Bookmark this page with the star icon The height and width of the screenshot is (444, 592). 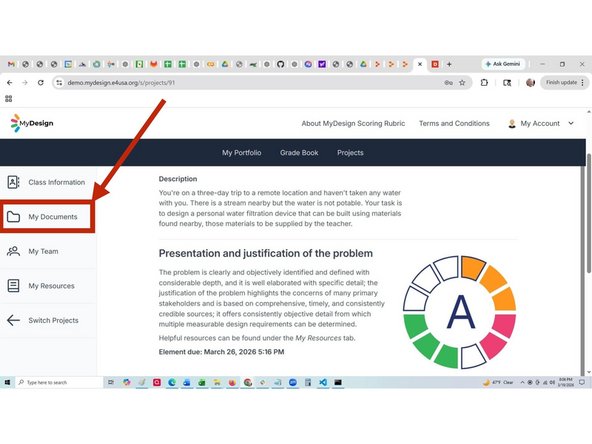coord(462,83)
